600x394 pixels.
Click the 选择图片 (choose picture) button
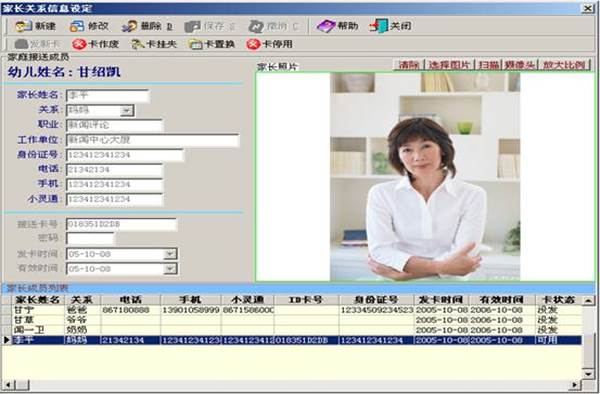tap(449, 65)
